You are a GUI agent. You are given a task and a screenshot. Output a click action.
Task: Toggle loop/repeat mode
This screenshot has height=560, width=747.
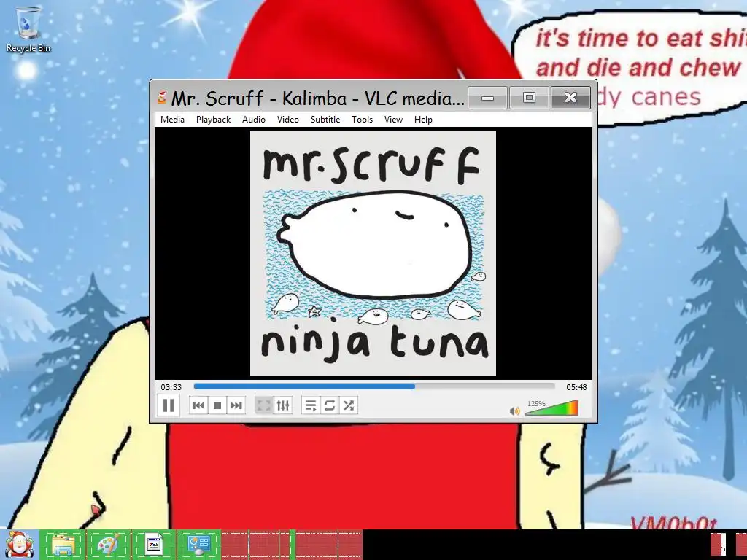tap(330, 405)
